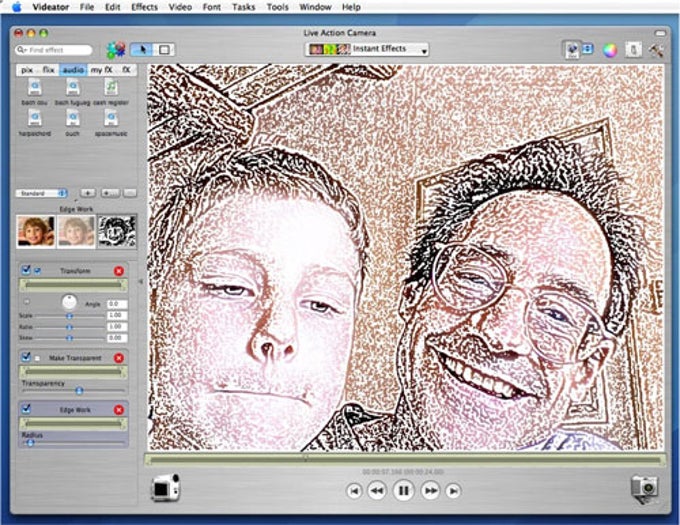
Task: Rewind the video
Action: point(377,491)
